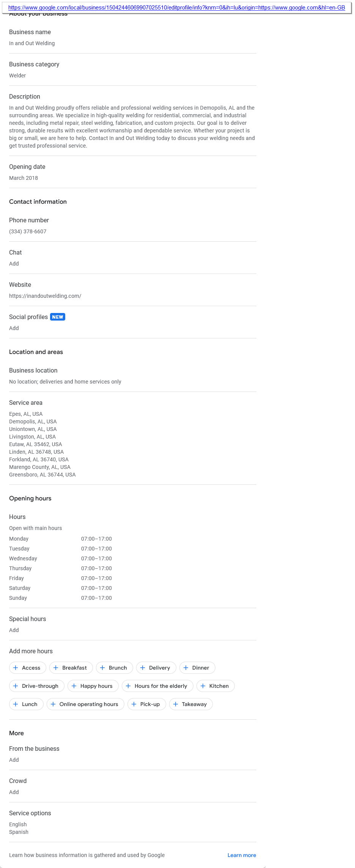Click the plus icon on Drive-through chip

click(16, 686)
